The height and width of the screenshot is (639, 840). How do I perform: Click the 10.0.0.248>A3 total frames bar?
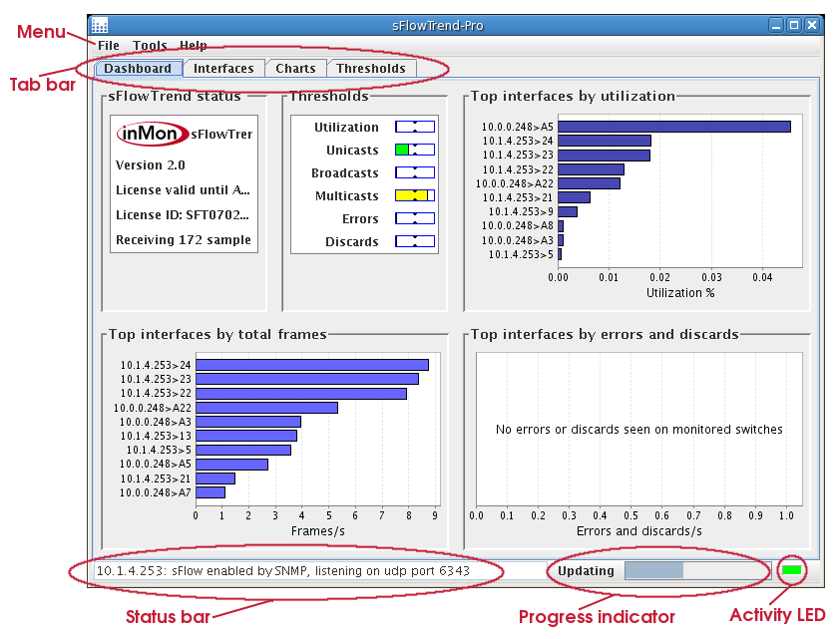click(x=248, y=422)
